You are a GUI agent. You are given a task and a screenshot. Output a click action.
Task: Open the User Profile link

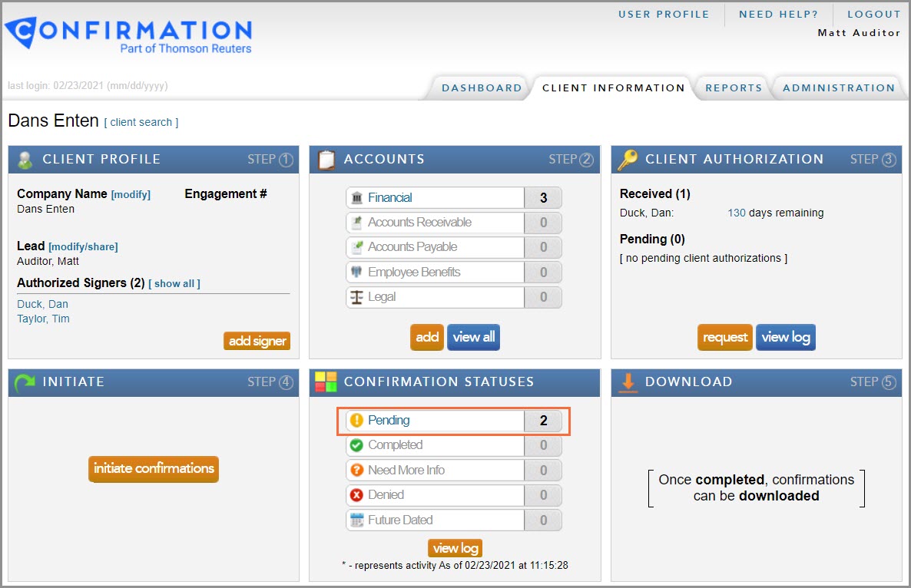664,15
